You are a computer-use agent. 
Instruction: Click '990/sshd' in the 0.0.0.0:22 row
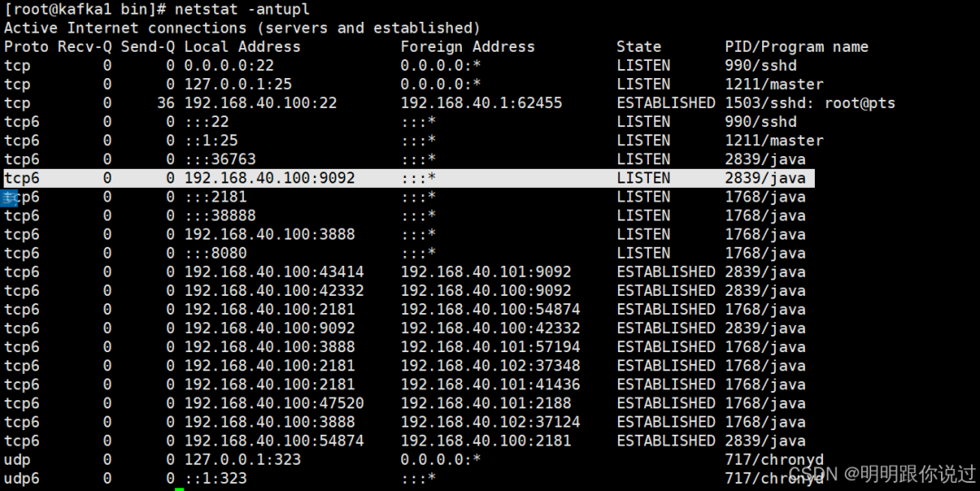(x=760, y=65)
